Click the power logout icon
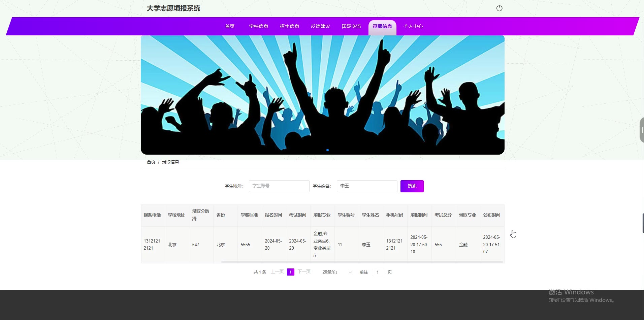644x320 pixels. point(499,8)
